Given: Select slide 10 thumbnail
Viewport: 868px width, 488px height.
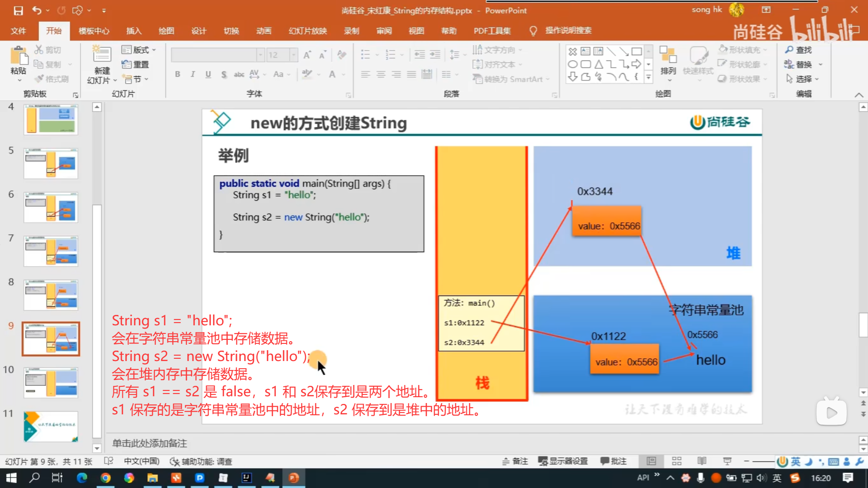Looking at the screenshot, I should tap(51, 382).
